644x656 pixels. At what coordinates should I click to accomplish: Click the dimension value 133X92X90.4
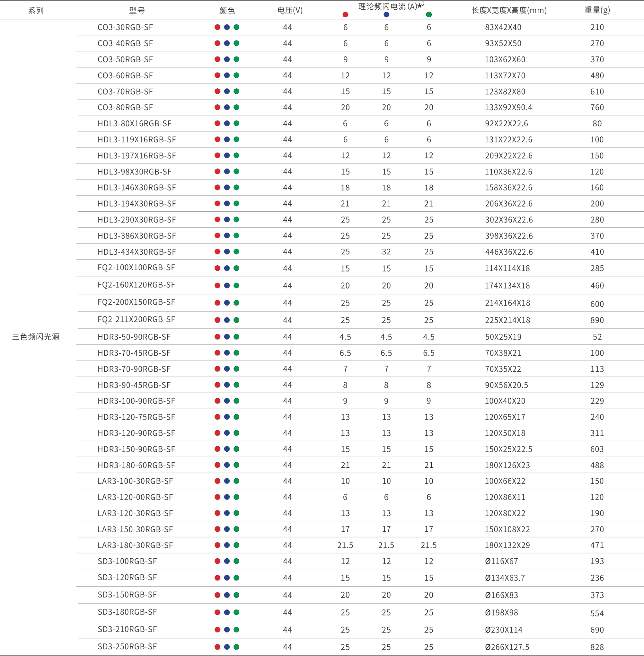tap(508, 107)
